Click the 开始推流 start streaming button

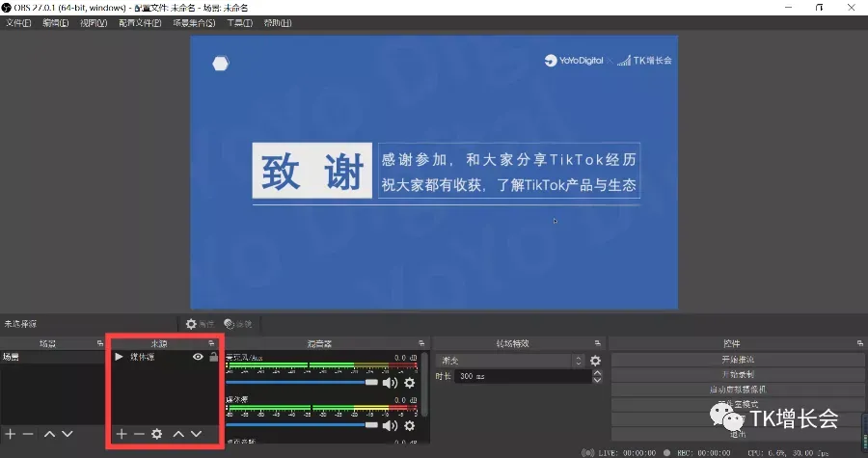point(738,360)
